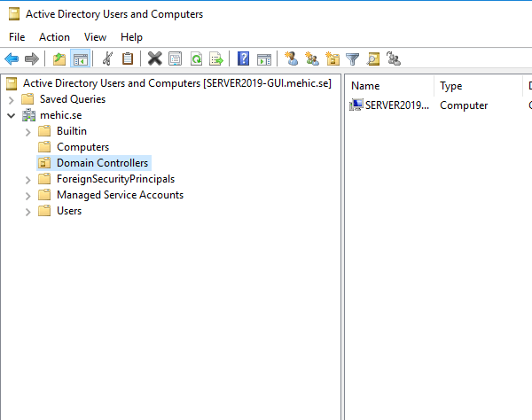
Task: Select the SERVER2019... name entry
Action: coord(397,105)
